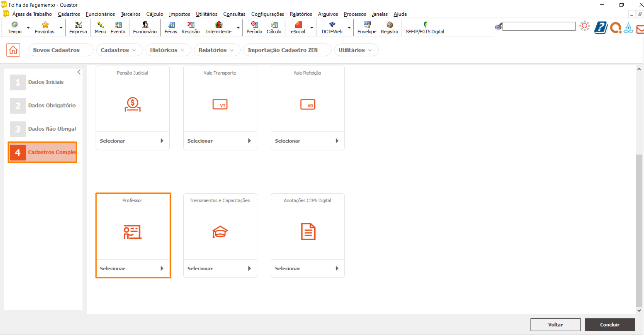Image resolution: width=644 pixels, height=335 pixels.
Task: Click the Férias toolbar icon
Action: pos(171,28)
